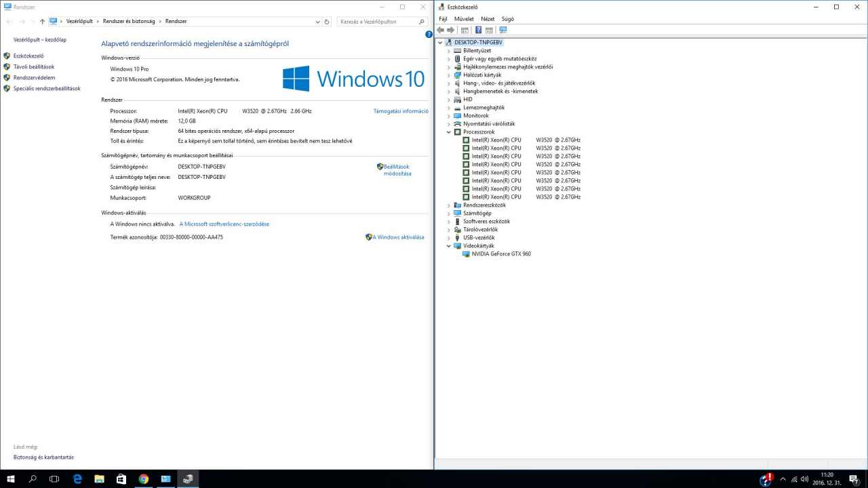Image resolution: width=868 pixels, height=488 pixels.
Task: Show hidden system tray icons
Action: pyautogui.click(x=783, y=479)
